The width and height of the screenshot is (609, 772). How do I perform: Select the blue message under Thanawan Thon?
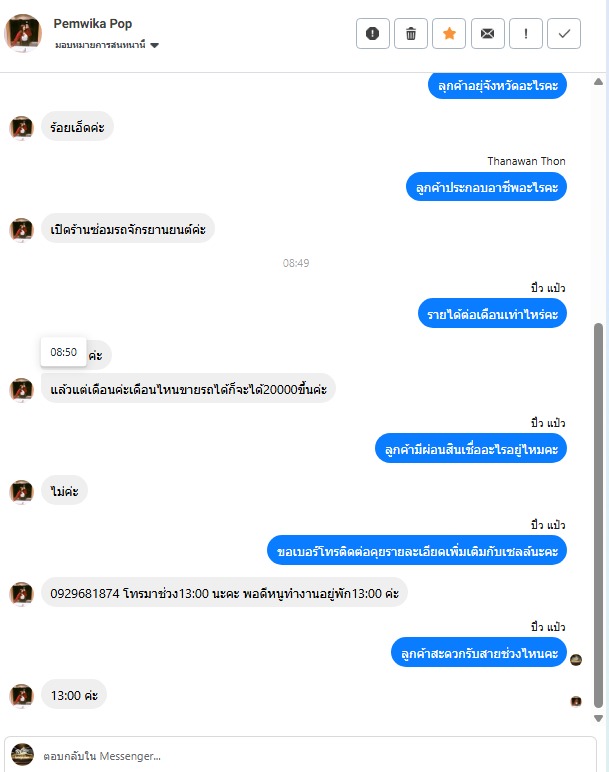tap(486, 187)
